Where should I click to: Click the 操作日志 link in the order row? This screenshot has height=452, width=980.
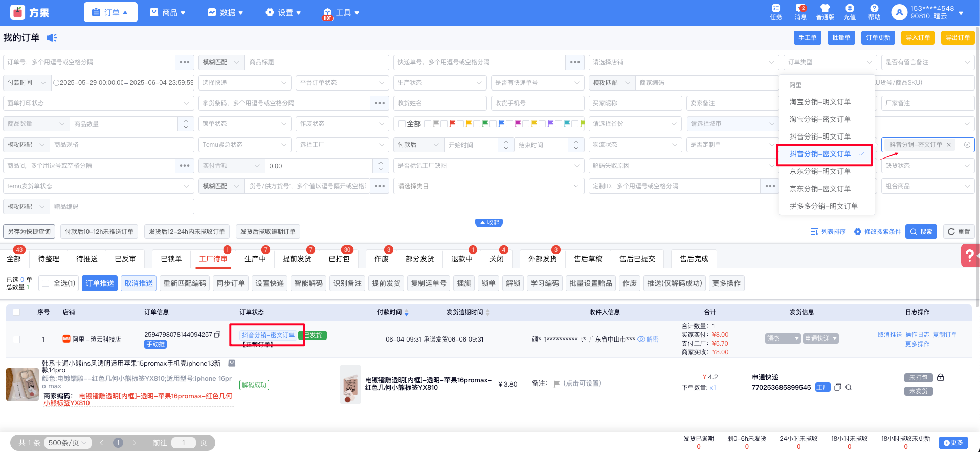click(918, 335)
